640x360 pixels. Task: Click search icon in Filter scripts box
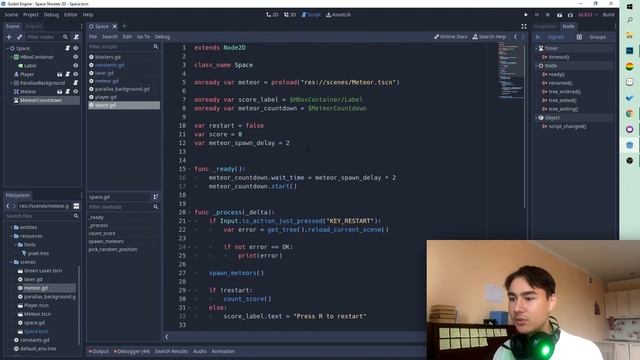156,47
